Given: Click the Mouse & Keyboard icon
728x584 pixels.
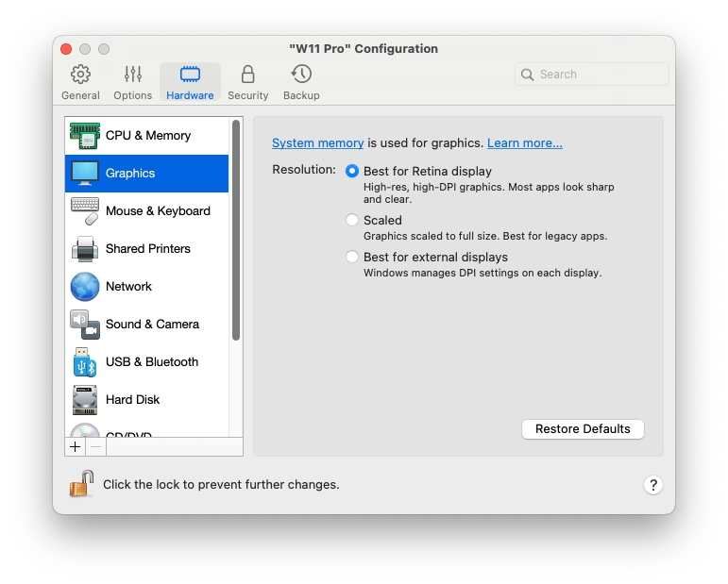Looking at the screenshot, I should coord(85,211).
